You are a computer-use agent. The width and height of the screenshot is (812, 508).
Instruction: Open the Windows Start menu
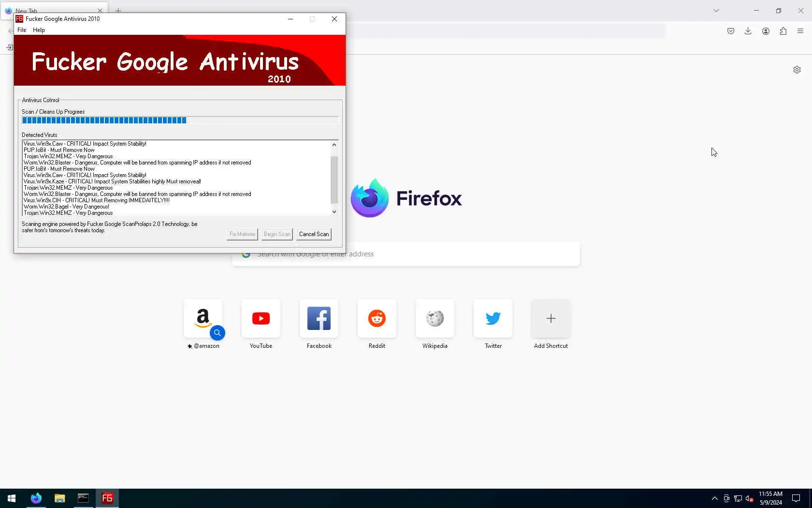point(12,498)
